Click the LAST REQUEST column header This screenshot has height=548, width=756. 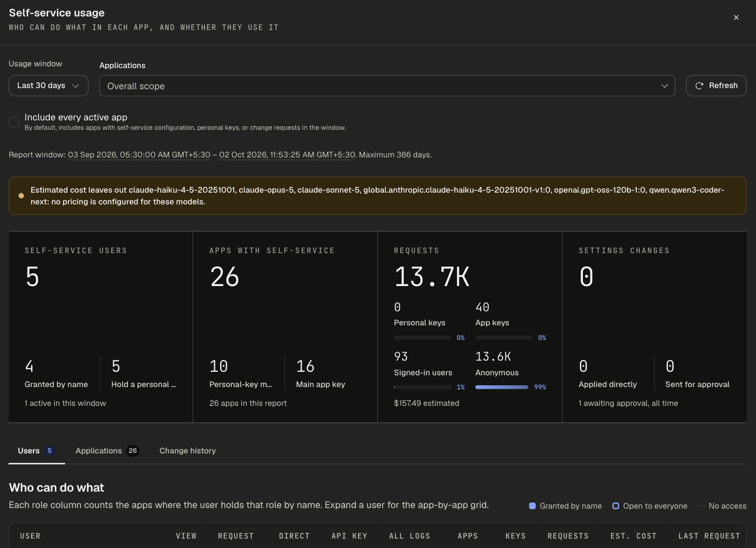coord(709,536)
